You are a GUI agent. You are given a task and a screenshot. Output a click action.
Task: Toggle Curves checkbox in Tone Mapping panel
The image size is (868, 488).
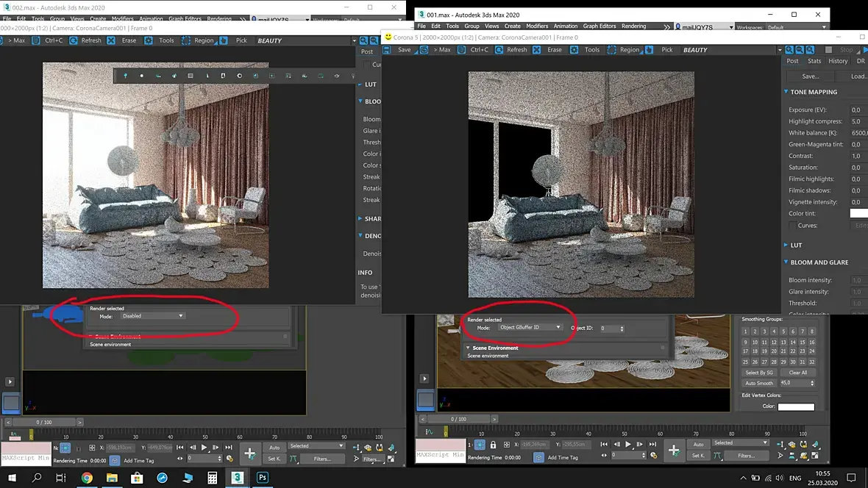[793, 225]
